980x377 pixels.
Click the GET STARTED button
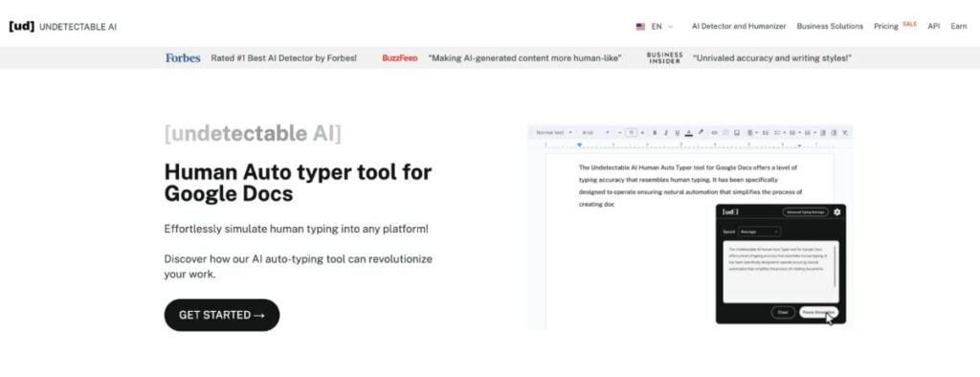click(222, 315)
